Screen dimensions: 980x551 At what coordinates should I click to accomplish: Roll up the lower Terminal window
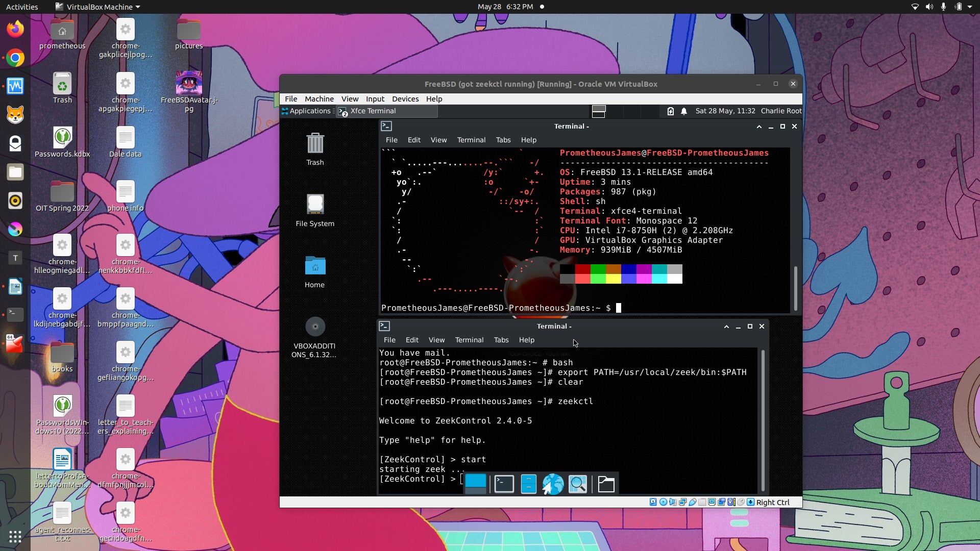click(726, 327)
